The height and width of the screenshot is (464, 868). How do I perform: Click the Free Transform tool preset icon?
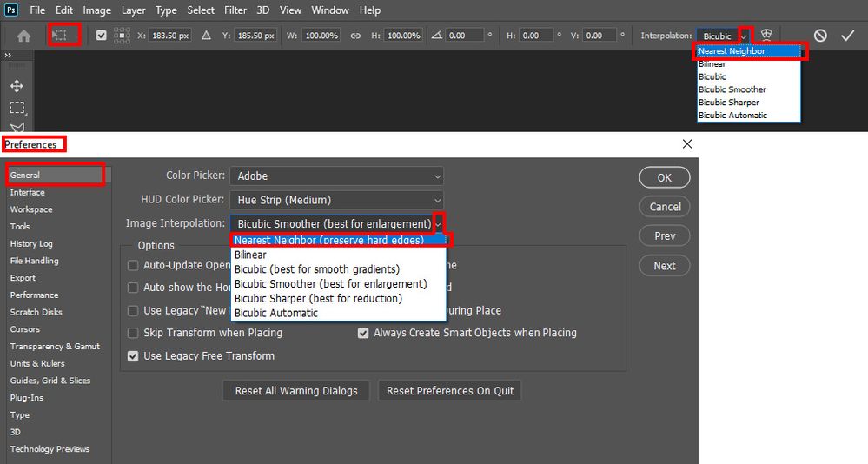coord(59,36)
